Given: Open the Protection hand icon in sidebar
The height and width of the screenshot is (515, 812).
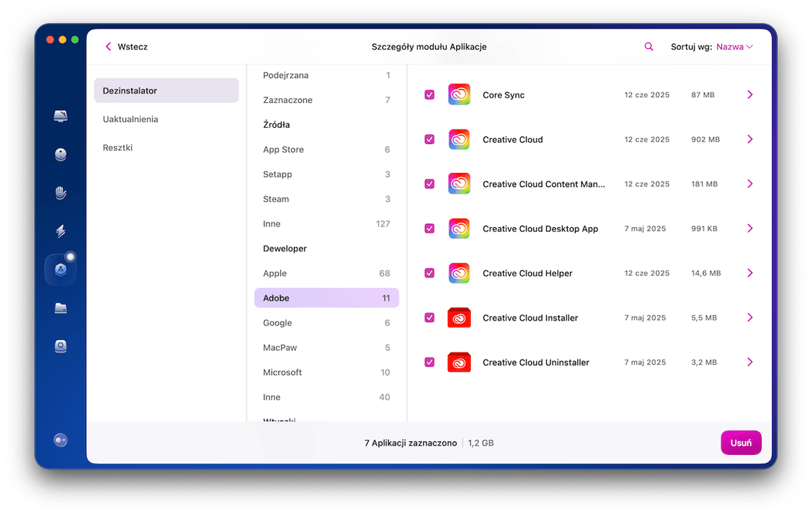Looking at the screenshot, I should [x=61, y=193].
